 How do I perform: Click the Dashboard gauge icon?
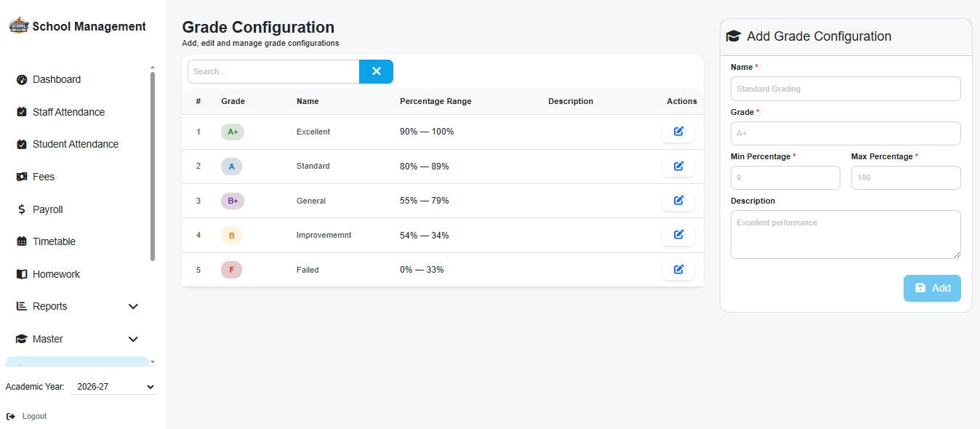tap(22, 80)
